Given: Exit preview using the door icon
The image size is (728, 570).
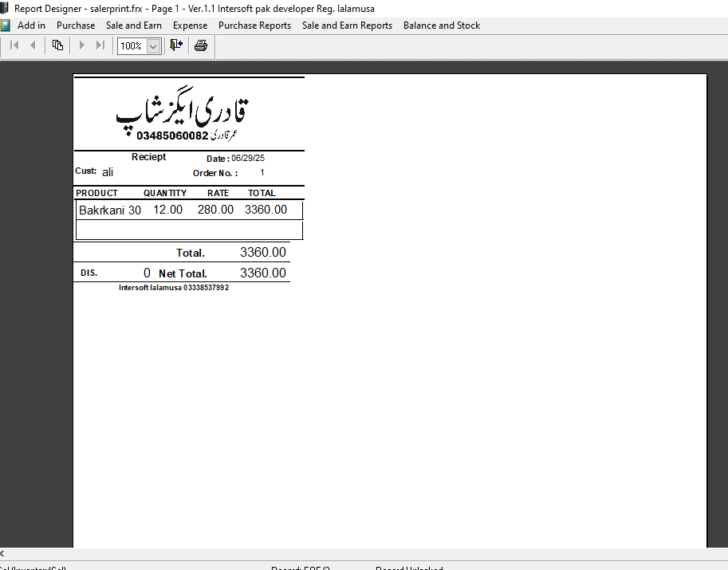Looking at the screenshot, I should coord(175,45).
